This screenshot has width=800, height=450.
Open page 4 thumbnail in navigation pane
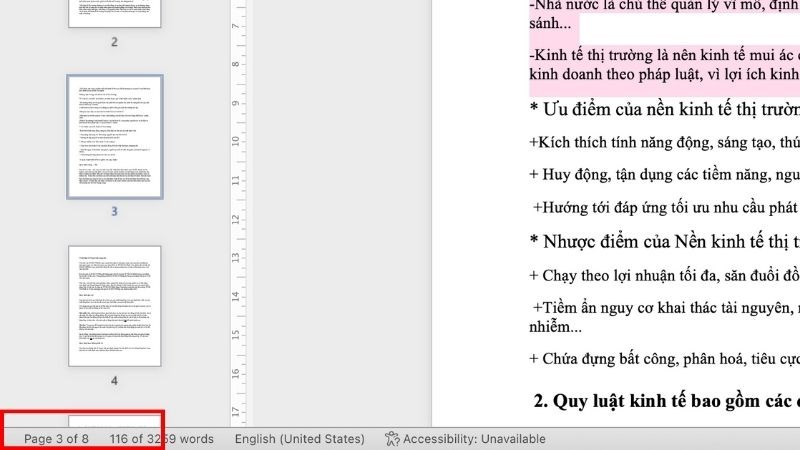115,306
